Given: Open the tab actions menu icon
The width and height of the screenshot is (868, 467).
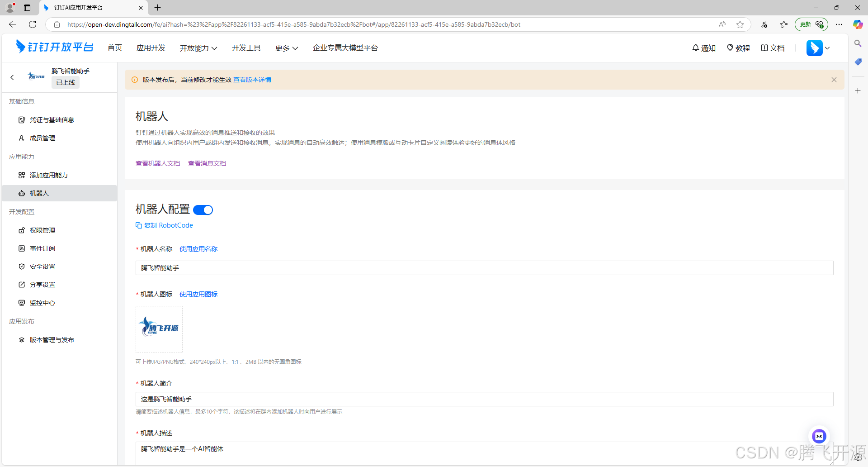Looking at the screenshot, I should [27, 8].
